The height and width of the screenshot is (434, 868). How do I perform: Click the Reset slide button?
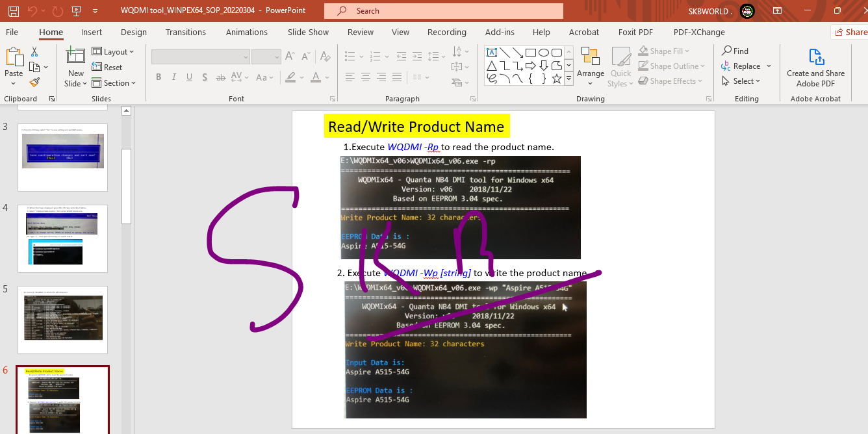point(107,67)
